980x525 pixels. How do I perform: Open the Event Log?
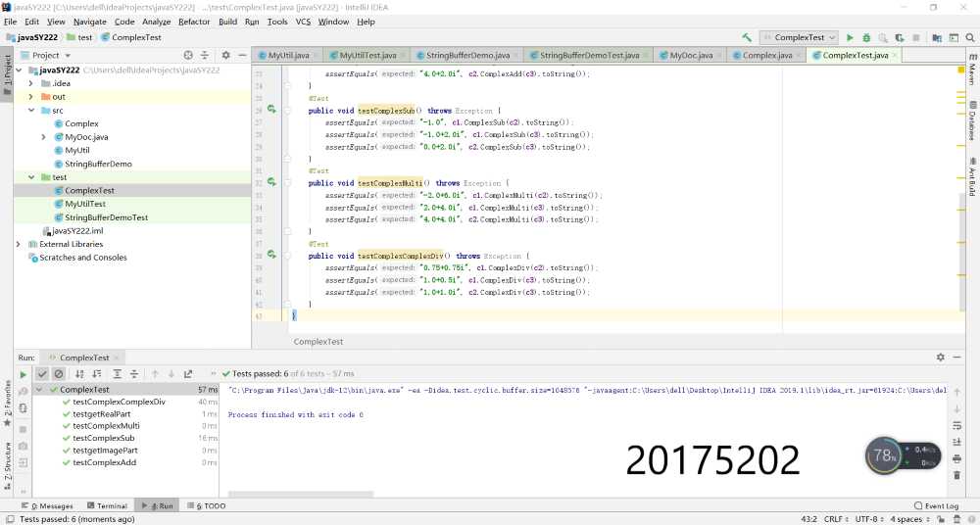tap(936, 505)
